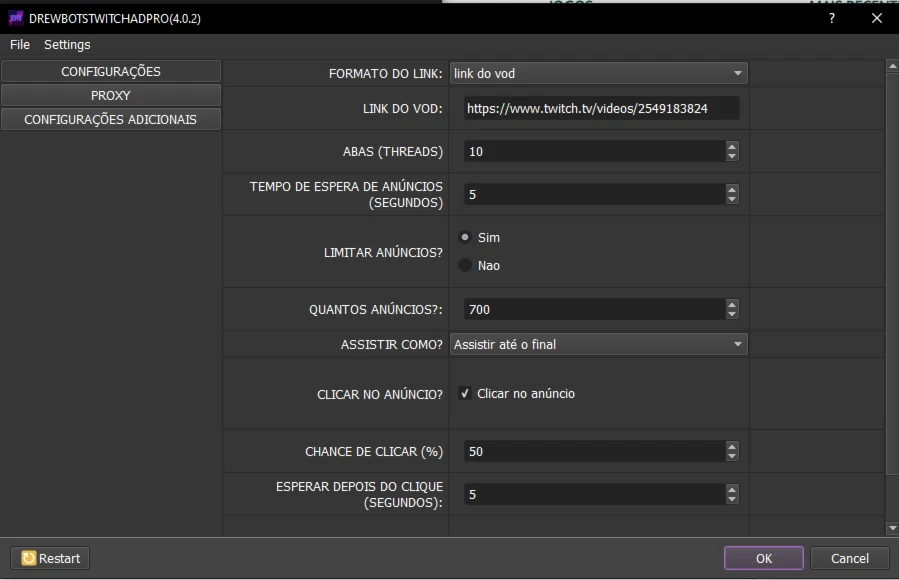Click the Cancel button
The width and height of the screenshot is (899, 580).
tap(850, 558)
